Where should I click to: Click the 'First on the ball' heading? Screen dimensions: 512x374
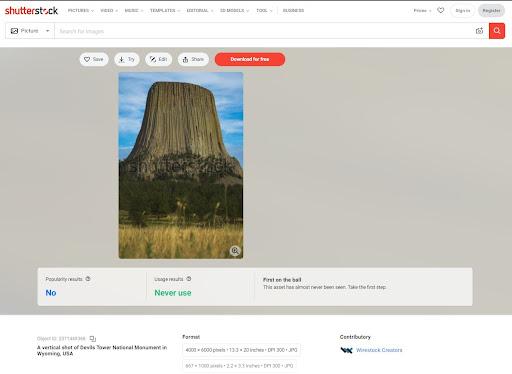282,280
